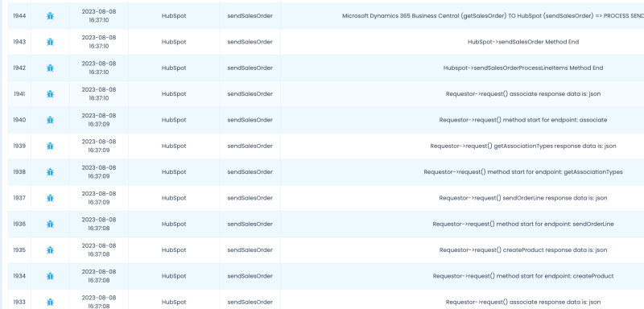Click the bug icon in row 1937

click(x=50, y=198)
